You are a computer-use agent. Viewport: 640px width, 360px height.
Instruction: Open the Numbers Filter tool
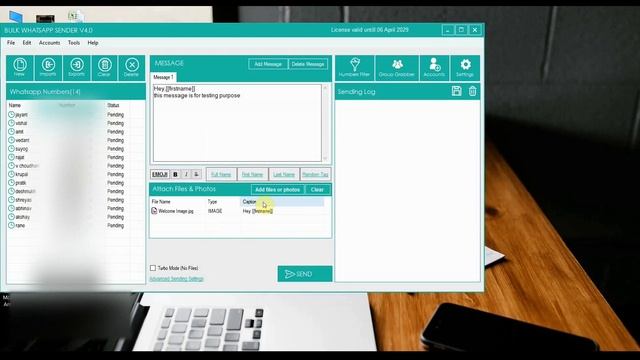point(354,68)
